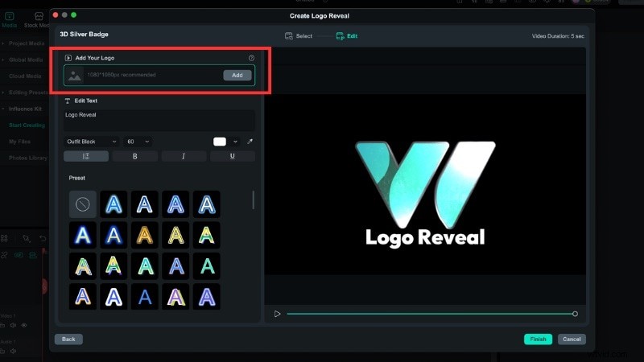Click the white text color swatch
The width and height of the screenshot is (644, 362).
220,142
